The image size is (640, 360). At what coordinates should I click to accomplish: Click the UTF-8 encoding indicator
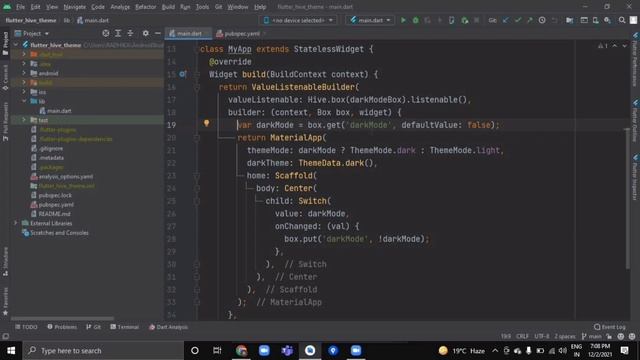(542, 336)
